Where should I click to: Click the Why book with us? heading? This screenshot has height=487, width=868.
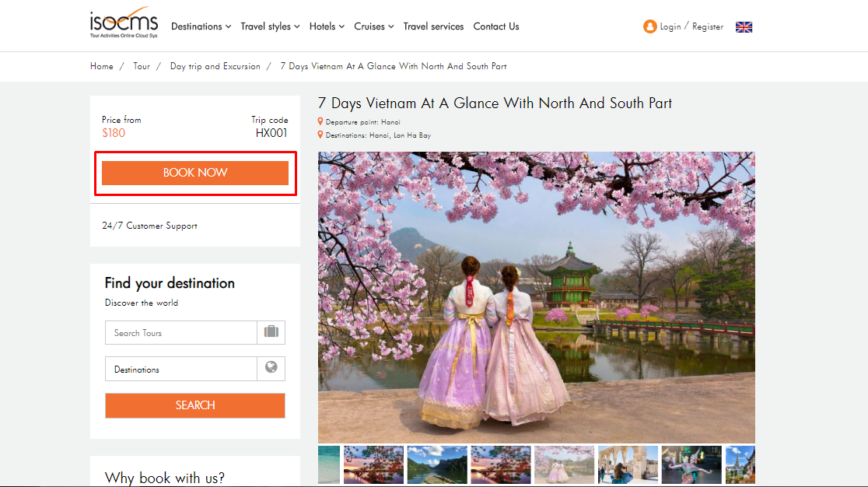coord(164,478)
